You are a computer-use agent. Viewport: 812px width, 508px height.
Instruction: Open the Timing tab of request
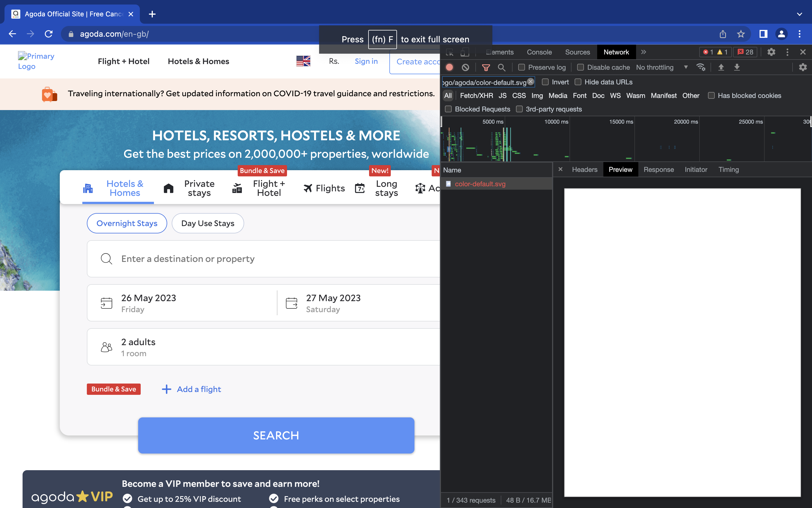click(x=729, y=169)
